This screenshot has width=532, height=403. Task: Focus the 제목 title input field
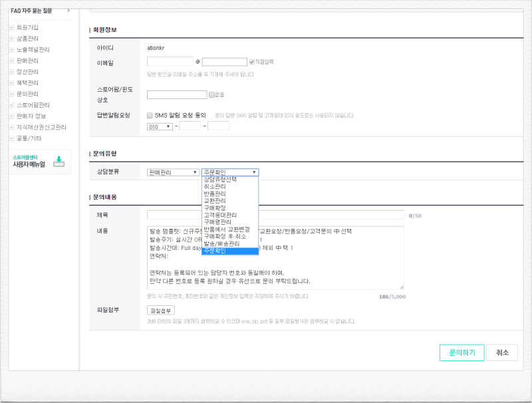275,215
